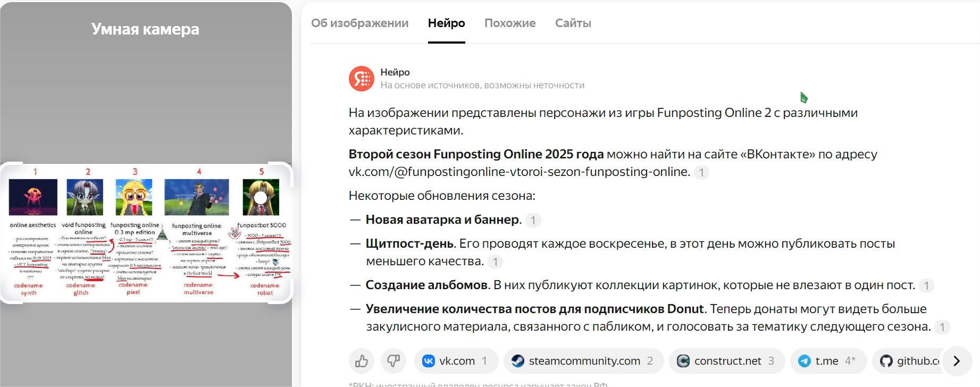Click the white circle marker on the image
This screenshot has width=980, height=387.
pyautogui.click(x=261, y=198)
